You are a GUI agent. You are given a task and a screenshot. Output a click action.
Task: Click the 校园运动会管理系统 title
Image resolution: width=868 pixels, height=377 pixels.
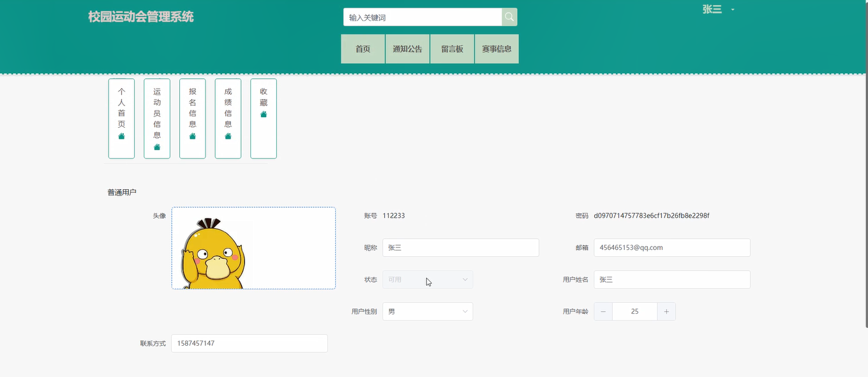click(x=141, y=17)
